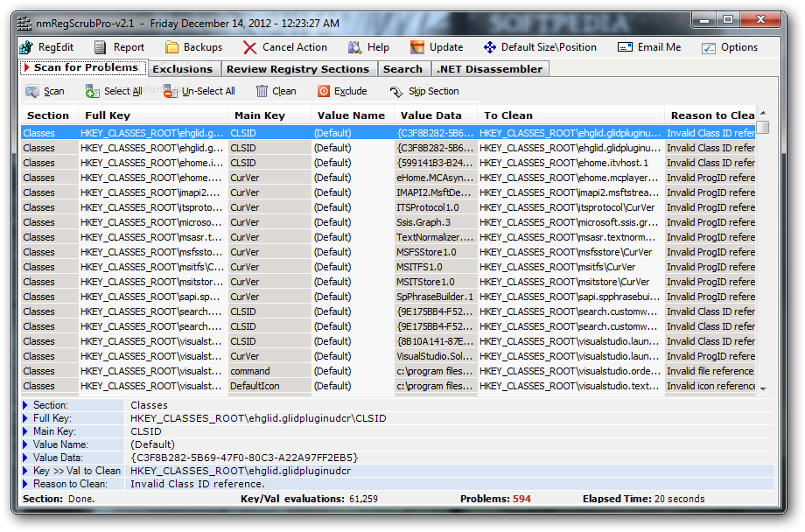The width and height of the screenshot is (805, 532).
Task: Select the row with value Ssis.Graph.3
Action: (x=388, y=222)
